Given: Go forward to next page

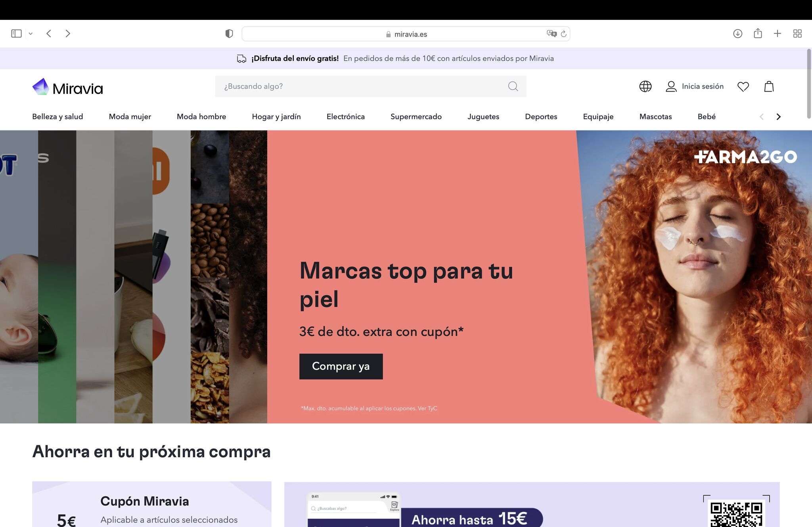Looking at the screenshot, I should point(68,34).
